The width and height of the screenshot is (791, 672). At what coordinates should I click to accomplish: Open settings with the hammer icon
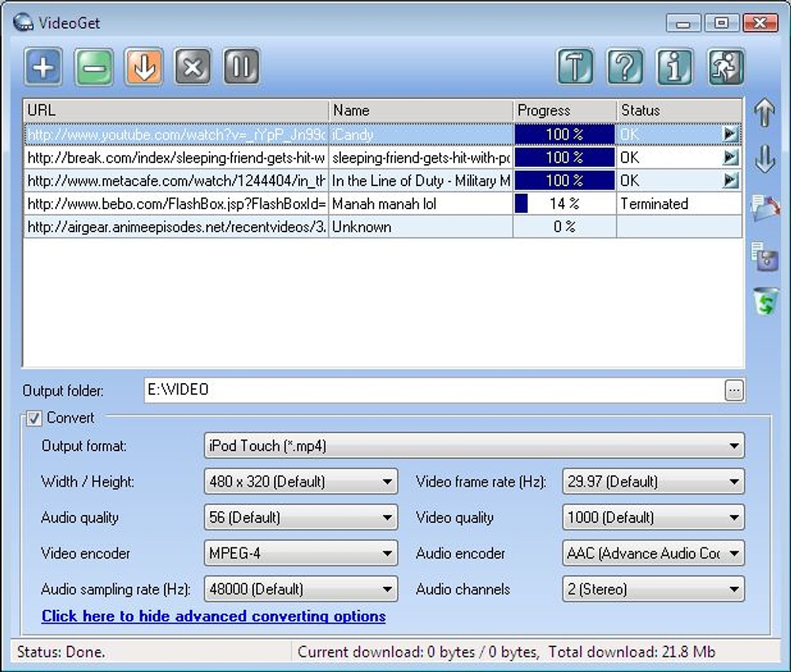coord(575,66)
